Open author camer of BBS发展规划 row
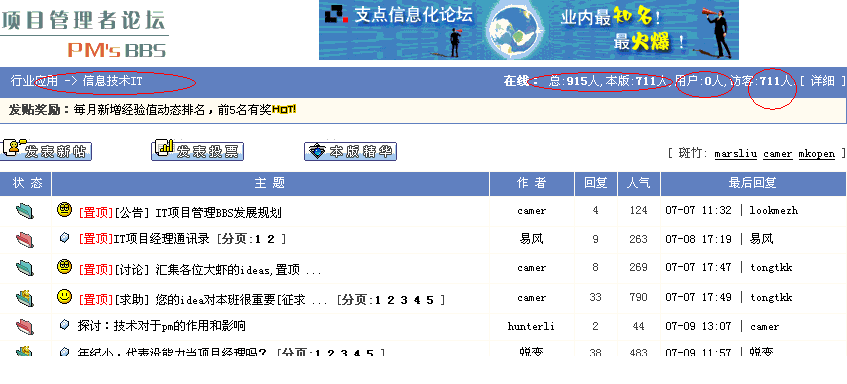 tap(532, 211)
